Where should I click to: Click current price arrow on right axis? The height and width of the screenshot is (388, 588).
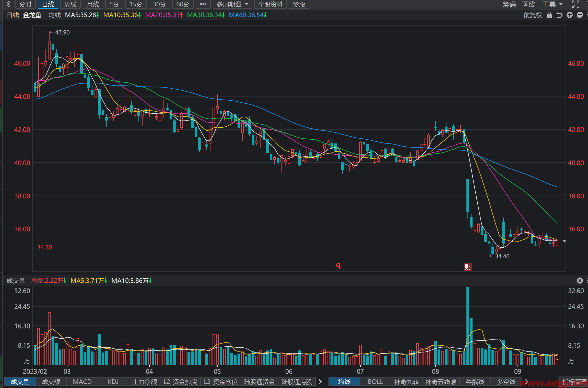click(564, 241)
